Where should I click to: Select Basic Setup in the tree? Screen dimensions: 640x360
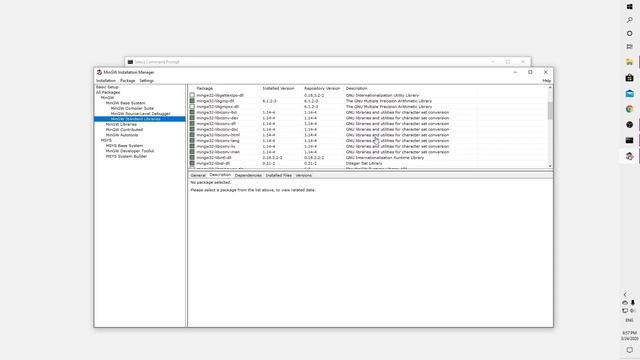coord(107,87)
